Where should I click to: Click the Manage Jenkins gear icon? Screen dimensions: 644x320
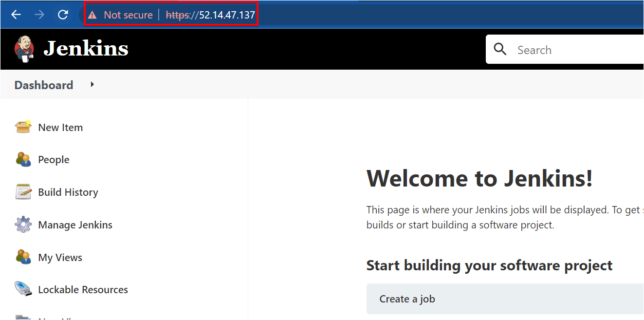click(23, 225)
